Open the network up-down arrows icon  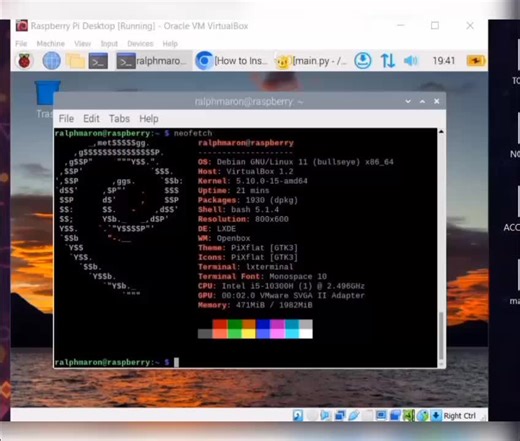tap(387, 61)
